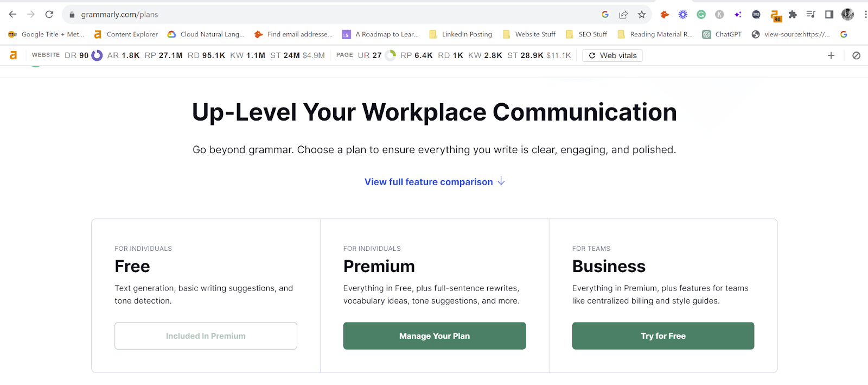Open the dark round Web extension icon
This screenshot has width=868, height=385.
click(756, 15)
